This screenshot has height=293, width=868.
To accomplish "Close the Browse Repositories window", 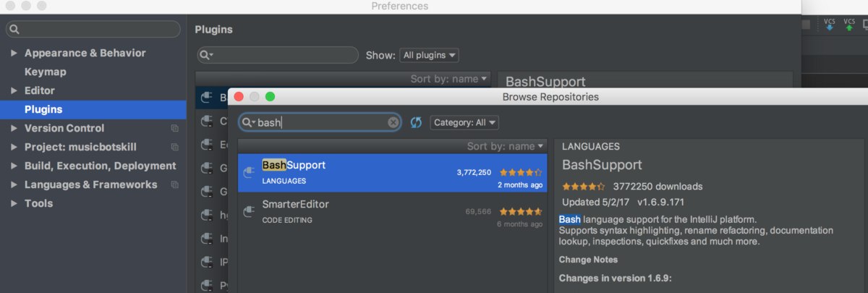I will coord(239,96).
